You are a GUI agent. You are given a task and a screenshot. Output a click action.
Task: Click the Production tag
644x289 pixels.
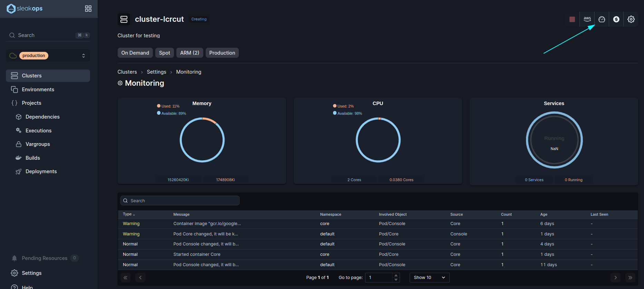(x=222, y=53)
